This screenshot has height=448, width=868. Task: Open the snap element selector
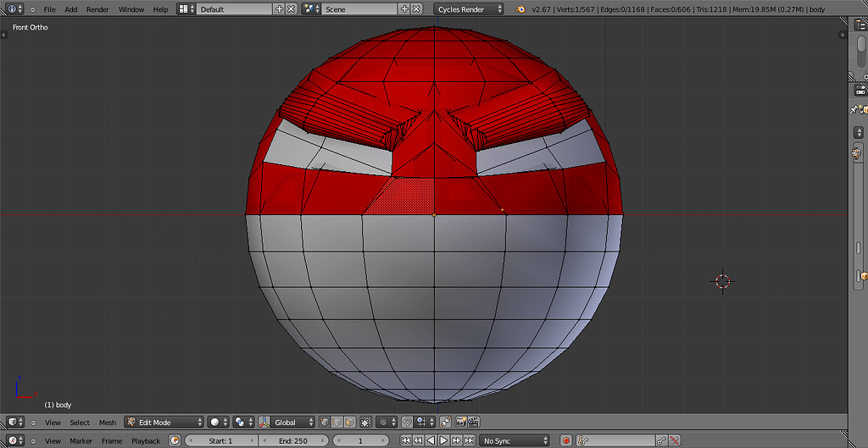426,422
